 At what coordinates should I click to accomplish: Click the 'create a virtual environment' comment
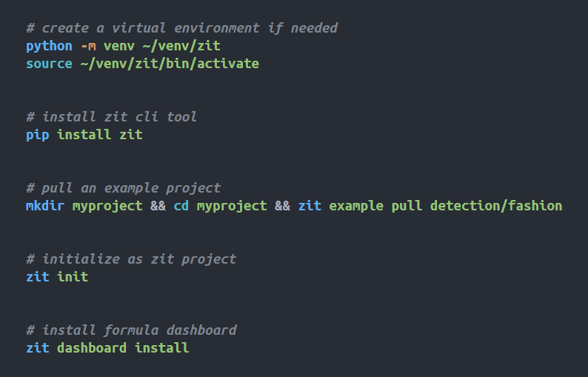click(182, 28)
